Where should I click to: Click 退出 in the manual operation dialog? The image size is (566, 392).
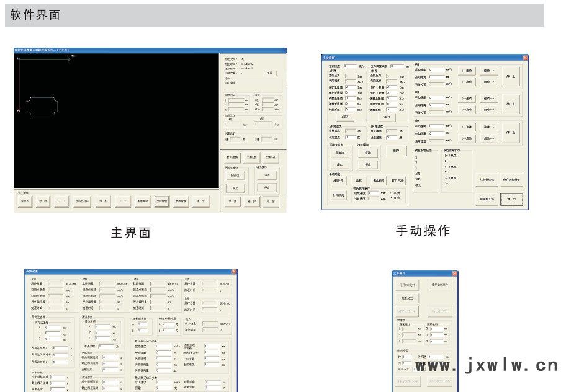coord(512,199)
